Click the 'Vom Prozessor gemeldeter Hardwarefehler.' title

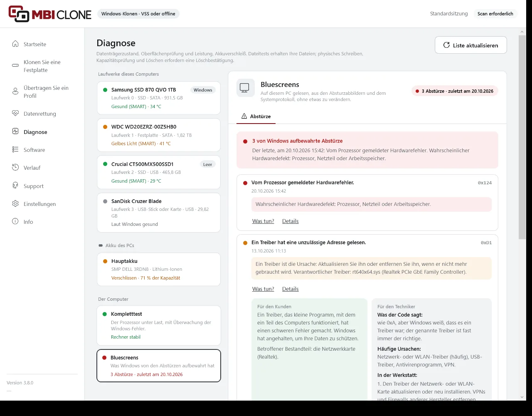pyautogui.click(x=303, y=183)
